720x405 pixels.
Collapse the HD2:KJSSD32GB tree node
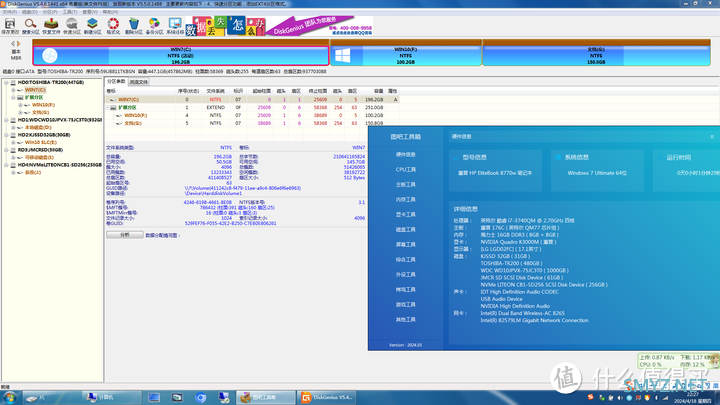click(6, 135)
